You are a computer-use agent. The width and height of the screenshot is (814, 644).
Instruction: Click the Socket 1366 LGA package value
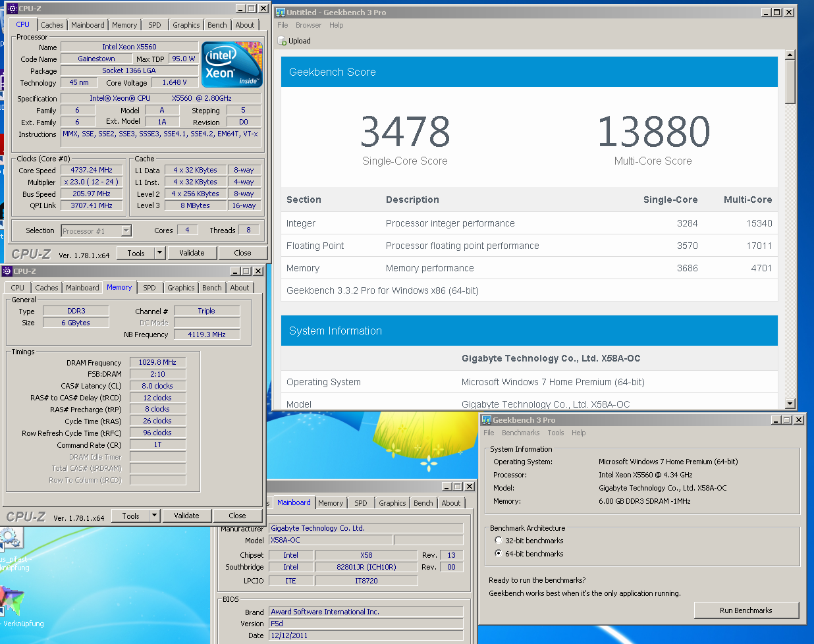(129, 70)
